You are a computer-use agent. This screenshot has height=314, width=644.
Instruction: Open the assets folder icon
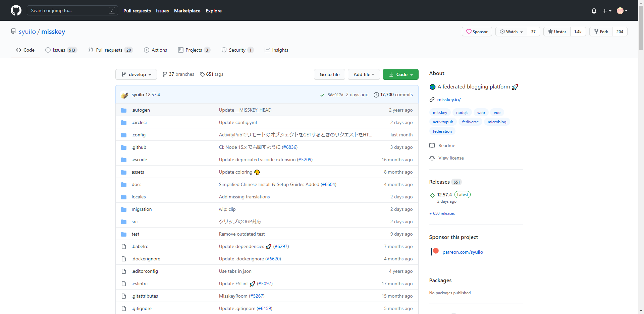tap(124, 172)
